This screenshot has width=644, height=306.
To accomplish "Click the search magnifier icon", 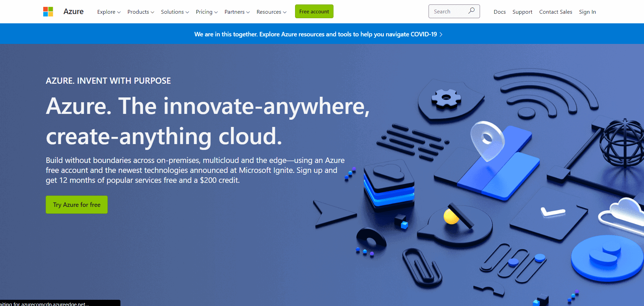I will pos(471,11).
